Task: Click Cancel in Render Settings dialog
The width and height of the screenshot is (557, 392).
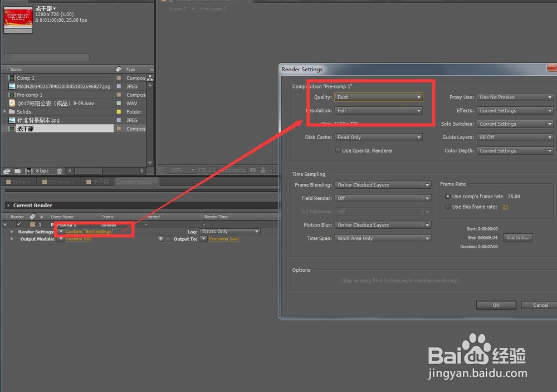Action: click(539, 305)
